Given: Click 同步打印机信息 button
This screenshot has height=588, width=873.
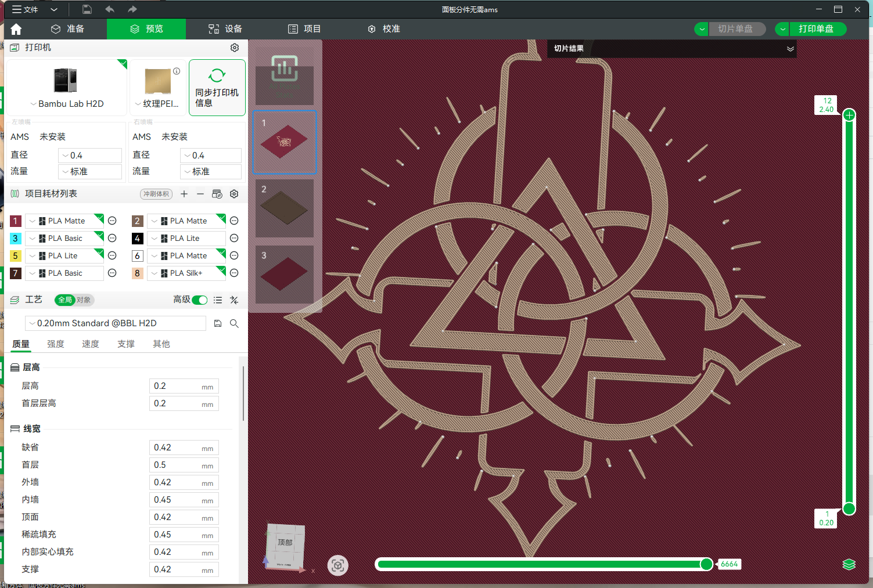Looking at the screenshot, I should coord(217,88).
